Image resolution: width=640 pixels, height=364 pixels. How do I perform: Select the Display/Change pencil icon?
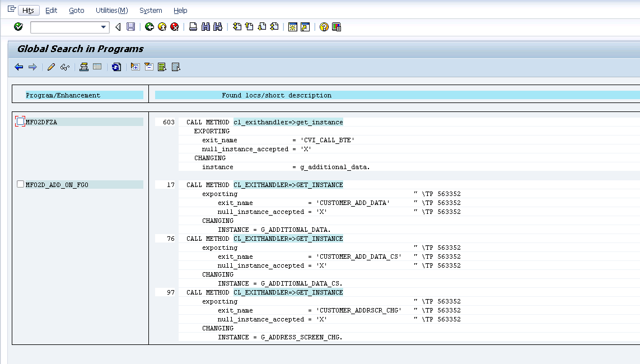[51, 67]
